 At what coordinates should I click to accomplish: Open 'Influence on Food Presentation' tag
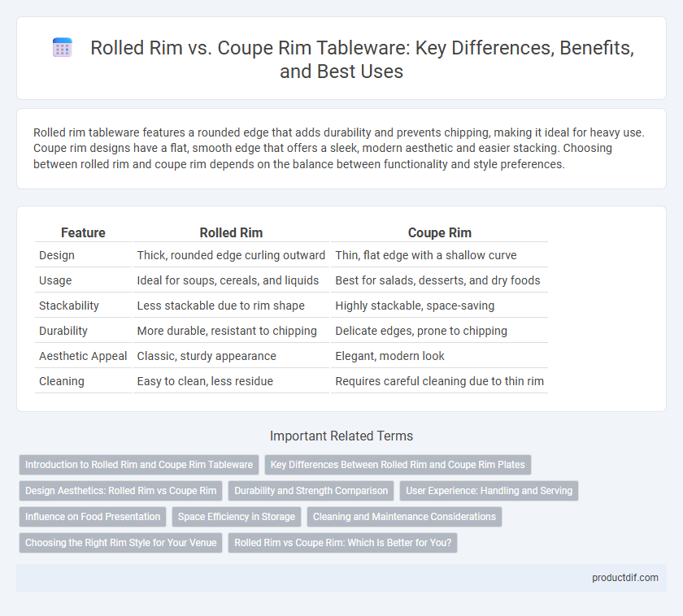pos(93,517)
